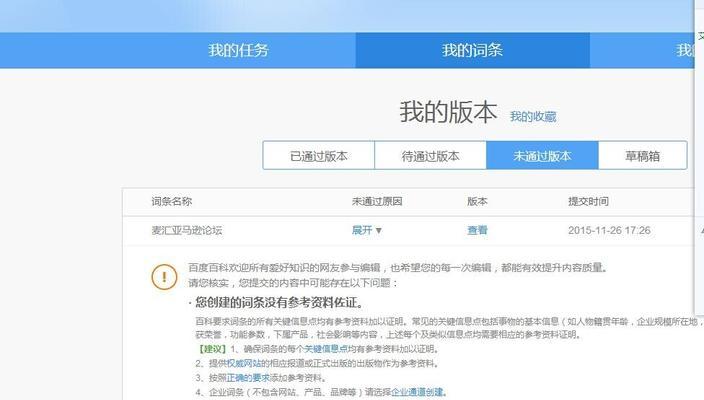Open the 我的收藏 link
This screenshot has height=400, width=704.
[533, 117]
